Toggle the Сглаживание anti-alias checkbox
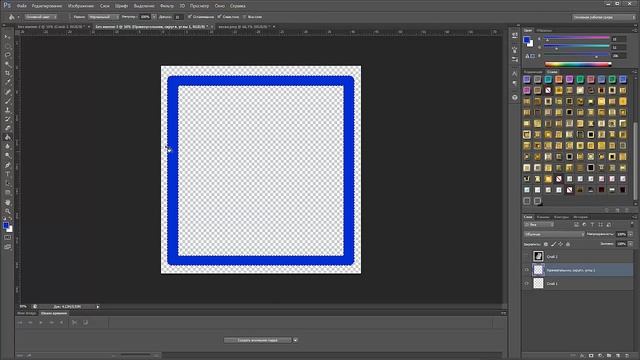 point(190,17)
